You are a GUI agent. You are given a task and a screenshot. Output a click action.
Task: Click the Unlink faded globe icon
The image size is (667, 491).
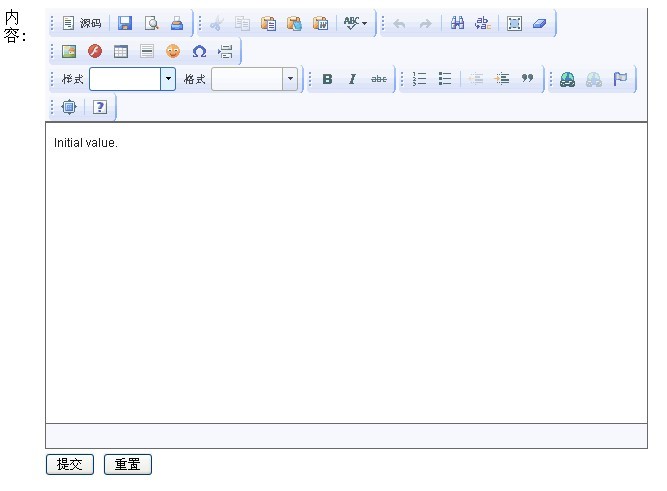594,79
